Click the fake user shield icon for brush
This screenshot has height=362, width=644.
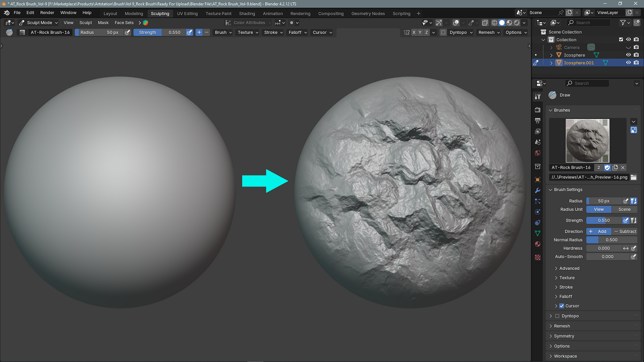tap(607, 168)
